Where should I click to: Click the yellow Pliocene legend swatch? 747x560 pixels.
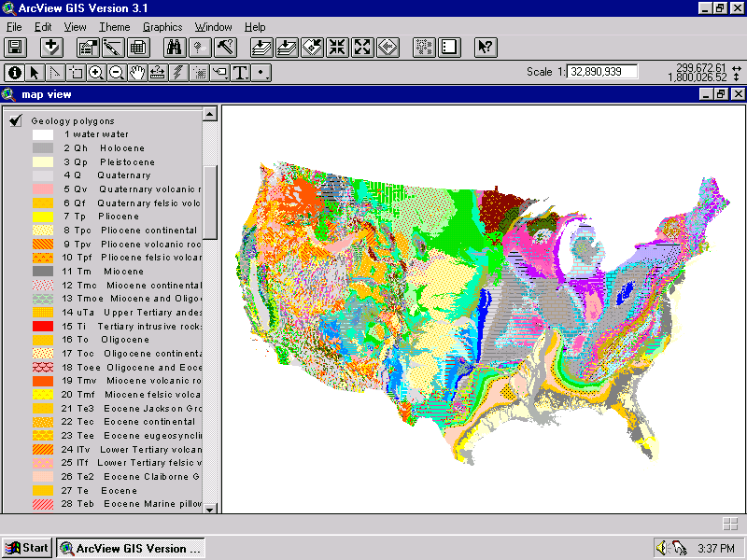[x=43, y=216]
